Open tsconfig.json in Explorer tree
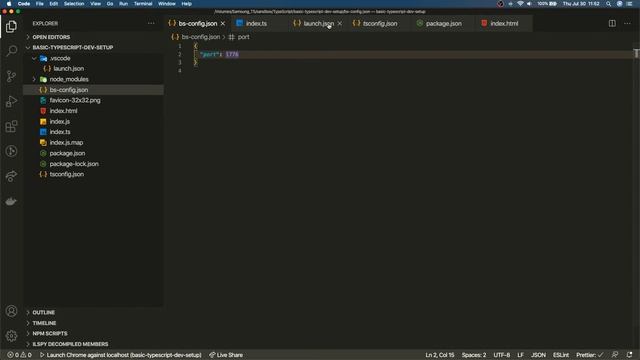Image resolution: width=640 pixels, height=360 pixels. point(67,174)
